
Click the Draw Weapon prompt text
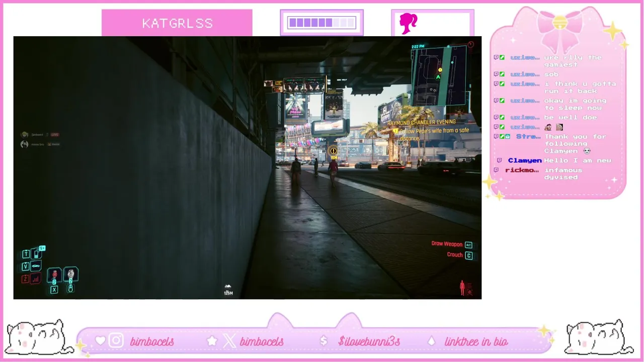coord(447,244)
